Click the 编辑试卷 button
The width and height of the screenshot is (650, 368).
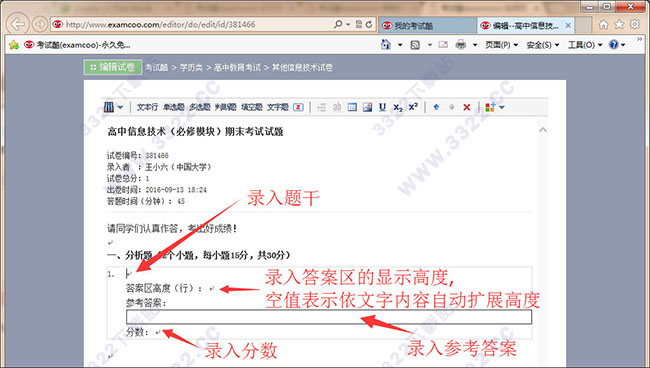pyautogui.click(x=113, y=67)
